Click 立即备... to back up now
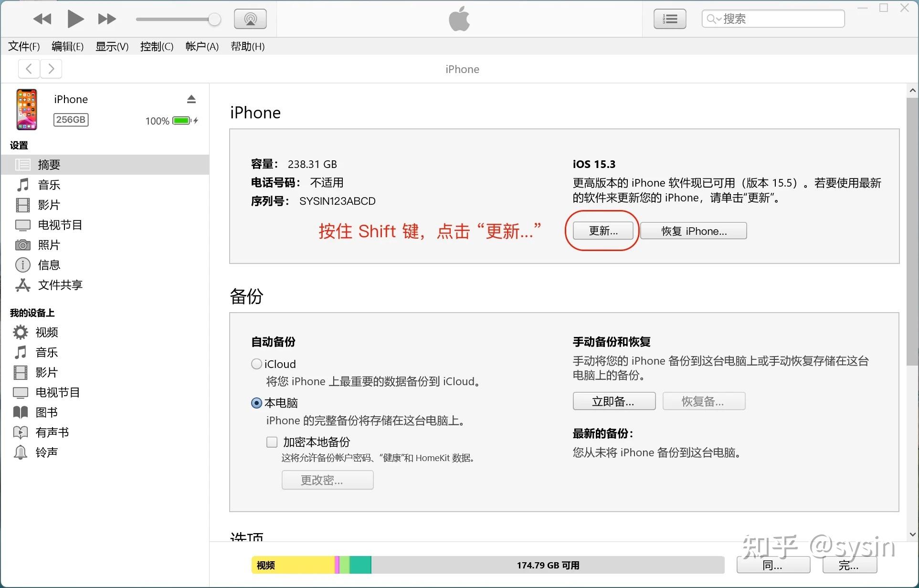919x588 pixels. pyautogui.click(x=614, y=401)
